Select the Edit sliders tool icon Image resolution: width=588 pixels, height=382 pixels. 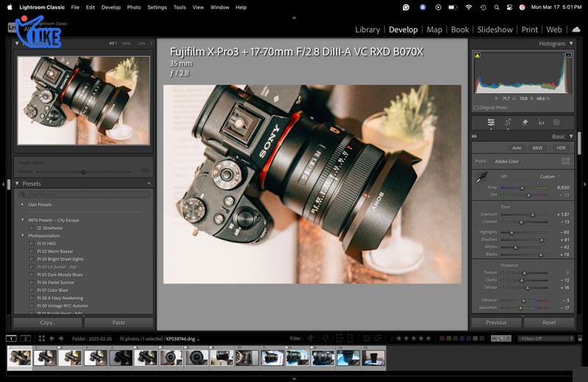click(491, 123)
